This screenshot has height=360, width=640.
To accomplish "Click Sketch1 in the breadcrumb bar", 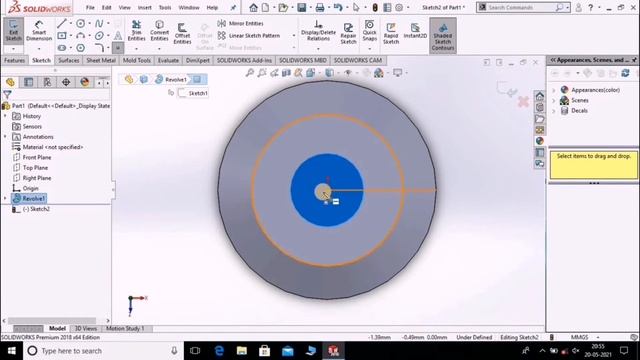I will 193,93.
